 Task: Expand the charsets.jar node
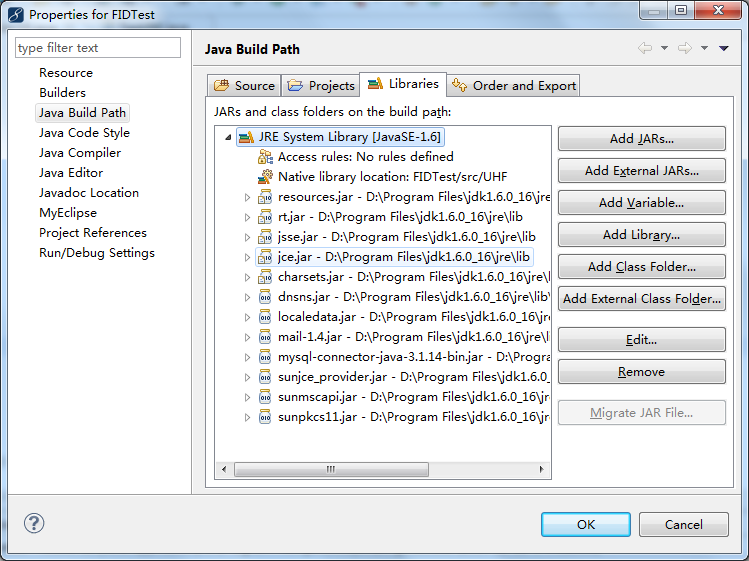pyautogui.click(x=247, y=278)
